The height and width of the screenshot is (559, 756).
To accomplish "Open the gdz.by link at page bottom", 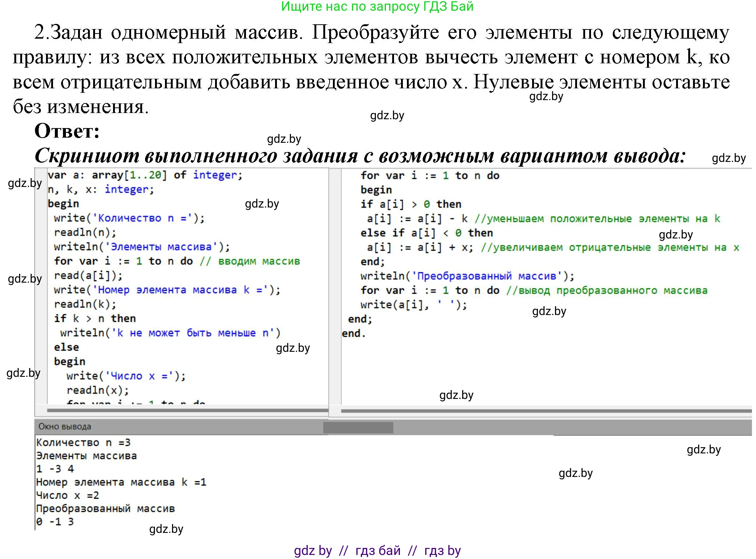I will [313, 551].
